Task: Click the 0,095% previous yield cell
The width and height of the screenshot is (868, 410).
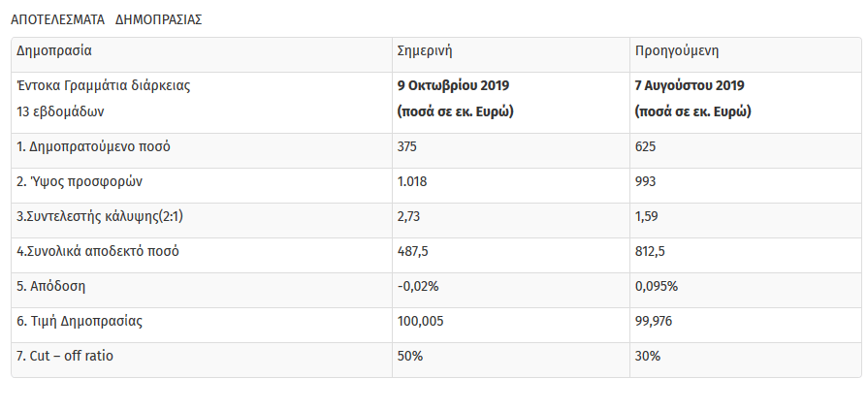Action: pyautogui.click(x=657, y=286)
